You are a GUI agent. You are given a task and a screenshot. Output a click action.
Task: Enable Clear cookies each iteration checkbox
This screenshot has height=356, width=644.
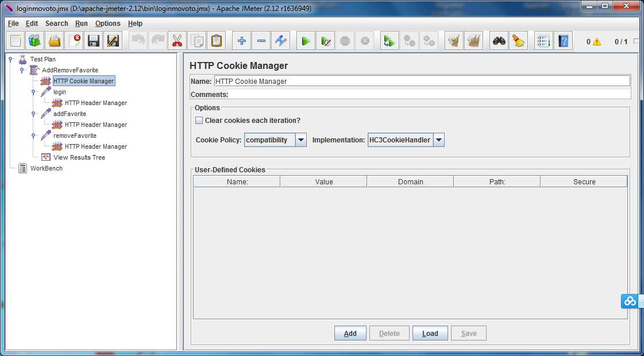pos(199,121)
